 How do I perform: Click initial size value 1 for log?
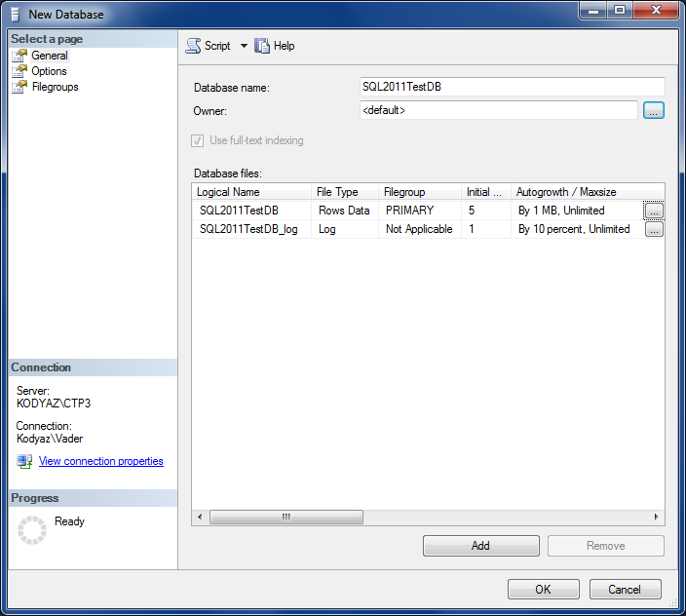(x=486, y=229)
